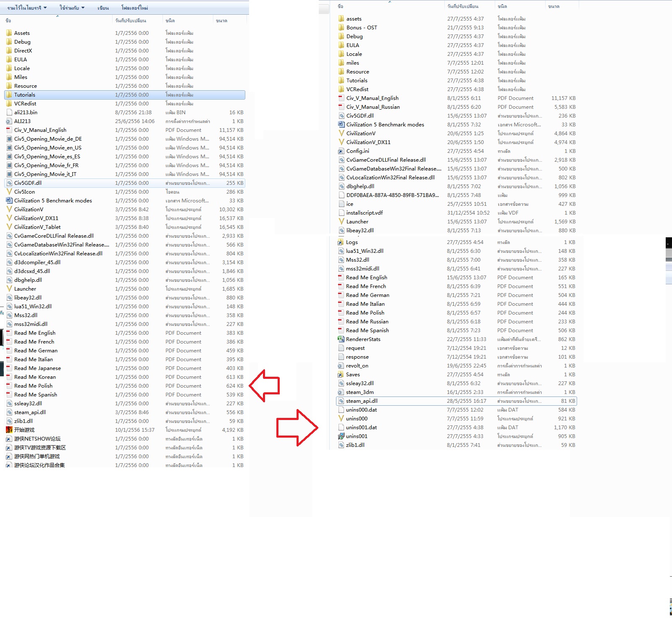Select the 'Civ5_Opening_Movie_it_IT' file name
Viewport: 672px width, 630px height.
pos(45,174)
